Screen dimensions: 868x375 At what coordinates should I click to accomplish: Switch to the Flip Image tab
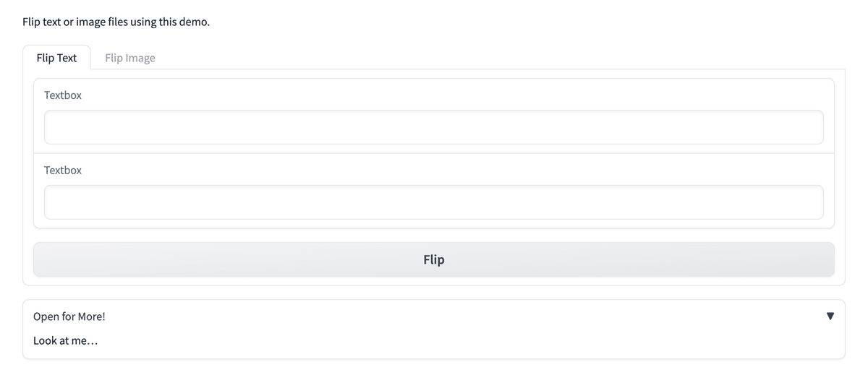click(x=130, y=58)
